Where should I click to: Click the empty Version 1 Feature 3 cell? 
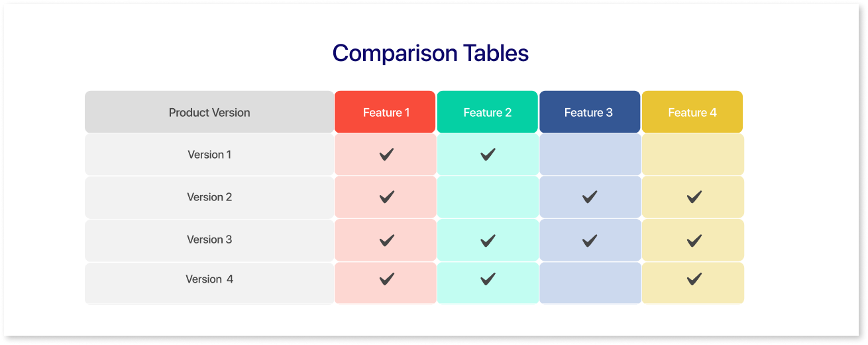pyautogui.click(x=590, y=155)
